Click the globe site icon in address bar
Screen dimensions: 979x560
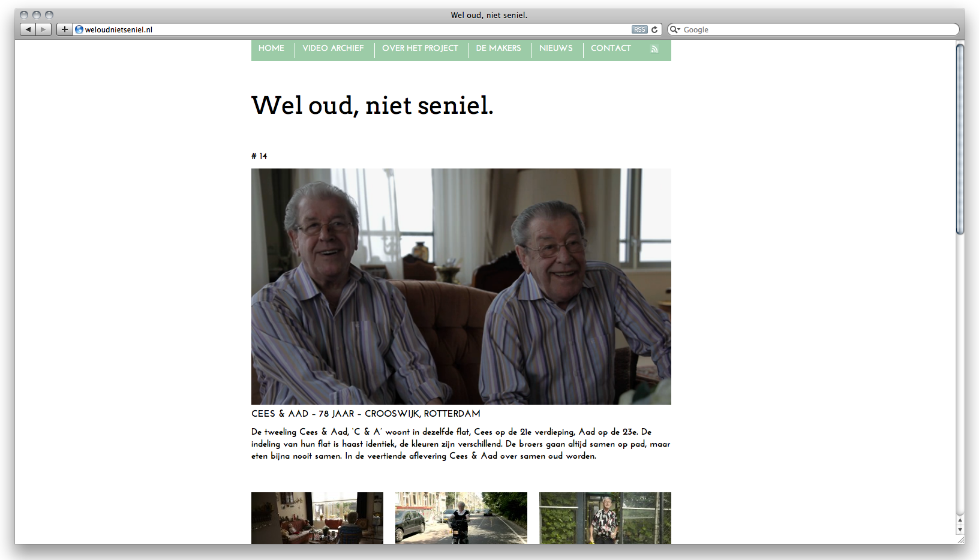[79, 29]
